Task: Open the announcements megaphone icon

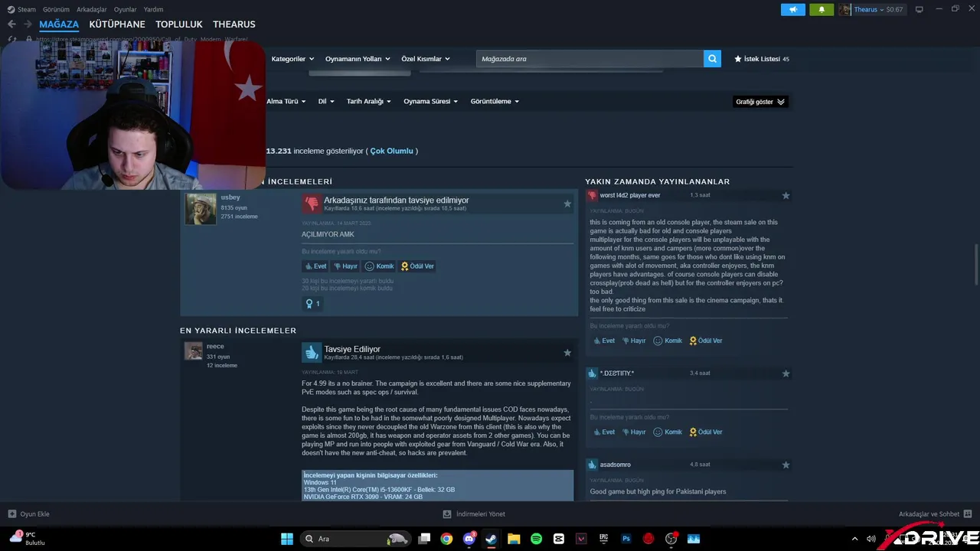Action: tap(793, 9)
